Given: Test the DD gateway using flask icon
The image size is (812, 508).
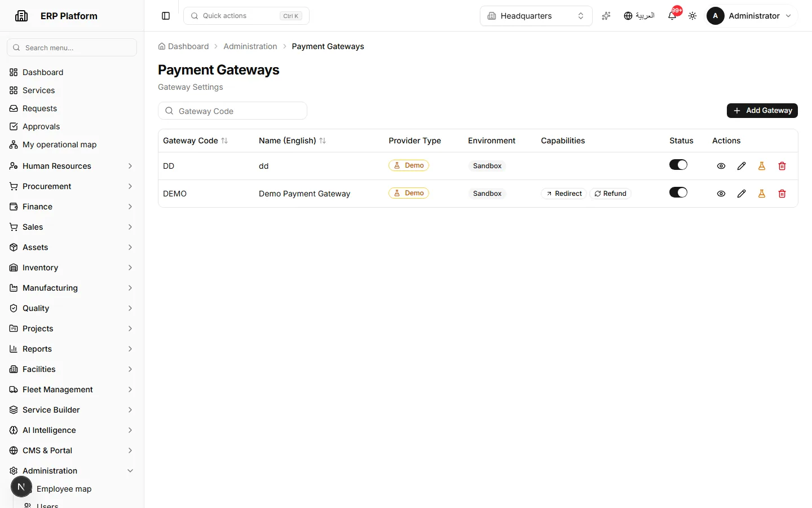Looking at the screenshot, I should pyautogui.click(x=762, y=166).
